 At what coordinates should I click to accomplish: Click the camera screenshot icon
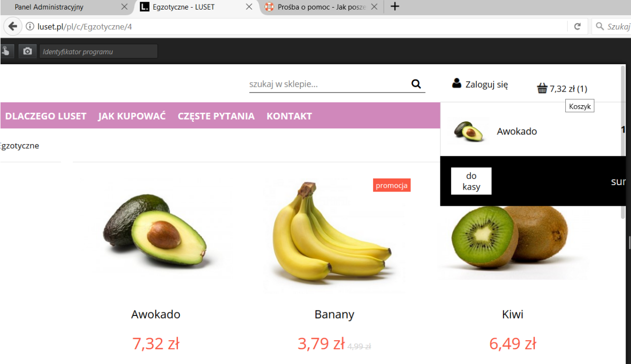[28, 51]
